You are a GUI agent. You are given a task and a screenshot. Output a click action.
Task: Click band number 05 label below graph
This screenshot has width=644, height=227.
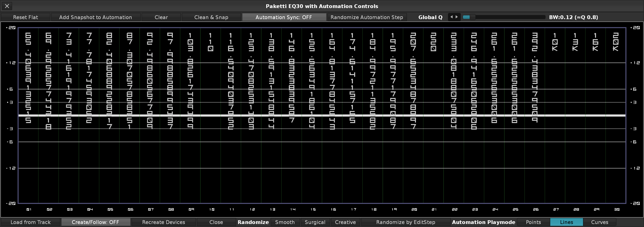(x=110, y=209)
